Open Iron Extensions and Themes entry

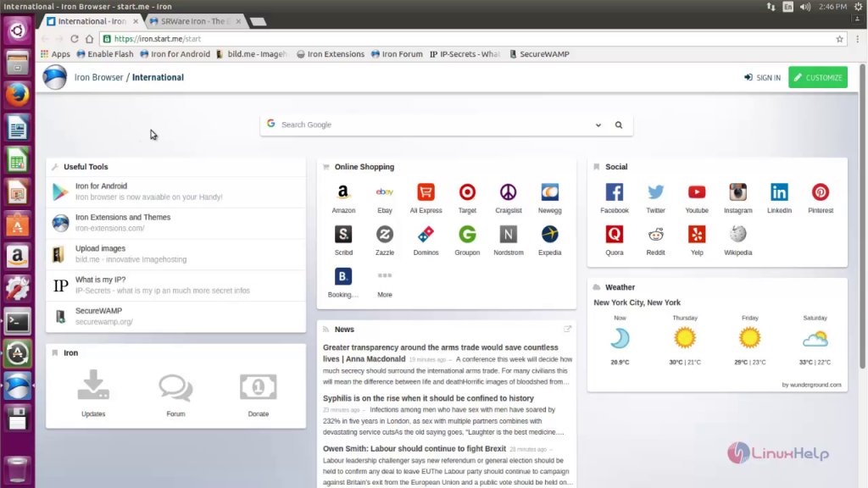point(176,223)
